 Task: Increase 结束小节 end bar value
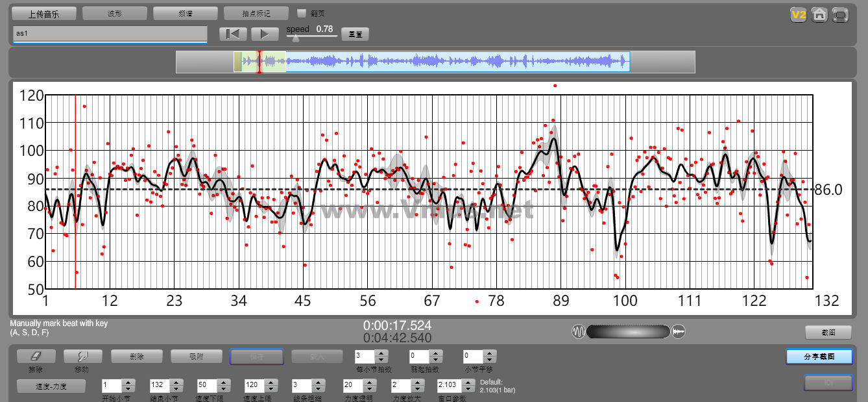176,382
